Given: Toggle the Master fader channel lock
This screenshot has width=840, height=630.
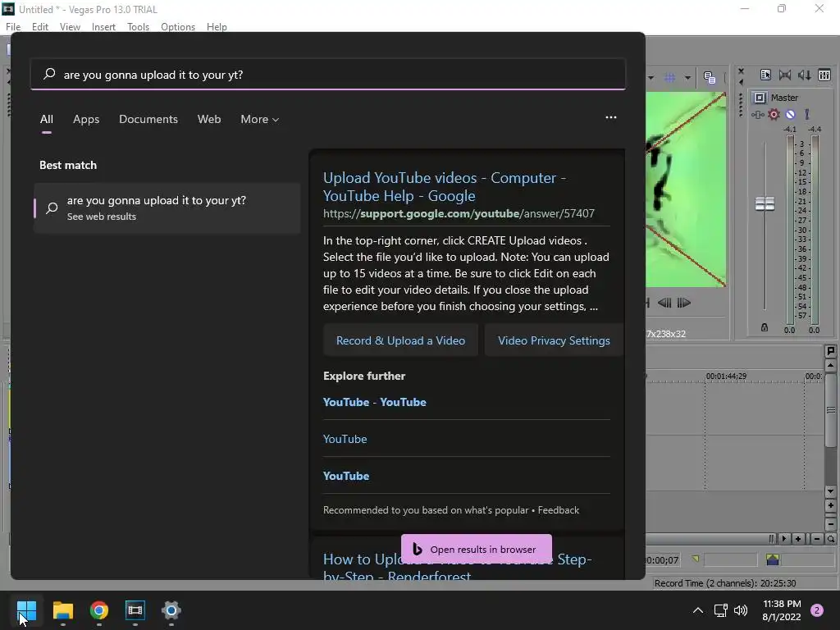Looking at the screenshot, I should click(765, 327).
